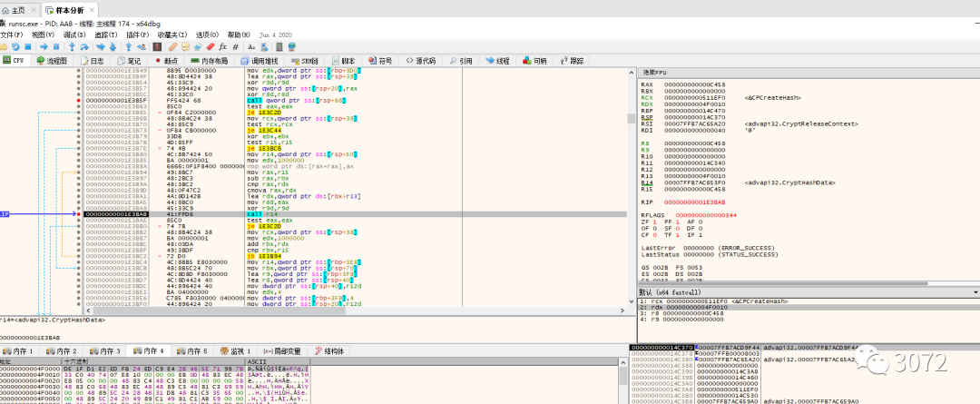Click the Variables hash icon
The width and height of the screenshot is (980, 404).
point(236,47)
